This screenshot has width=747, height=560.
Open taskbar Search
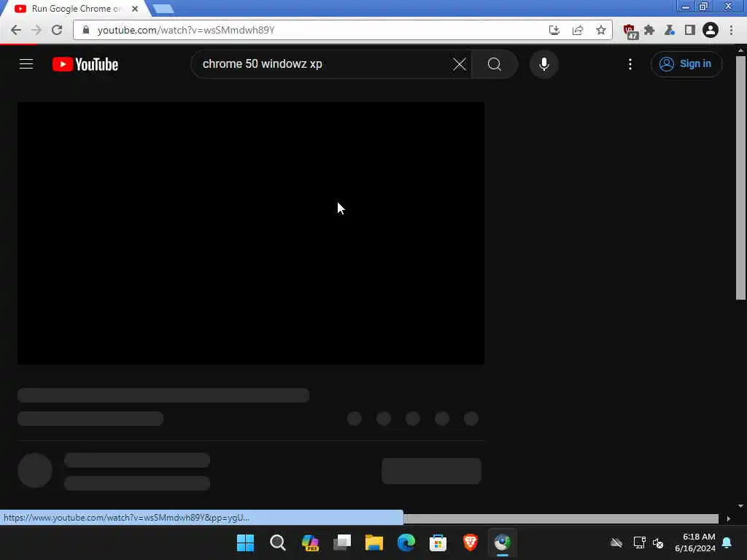coord(277,542)
